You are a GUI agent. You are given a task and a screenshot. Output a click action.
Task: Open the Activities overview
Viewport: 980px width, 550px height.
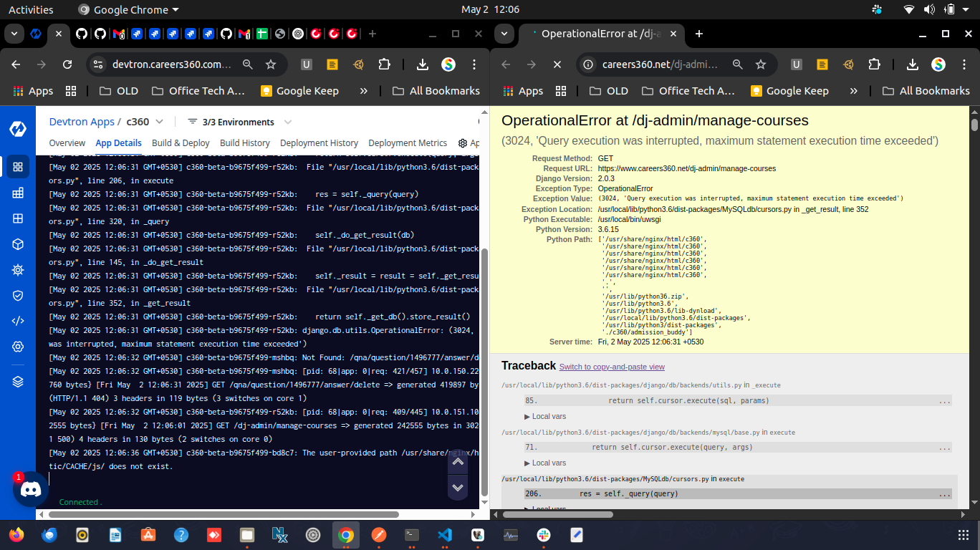coord(31,10)
